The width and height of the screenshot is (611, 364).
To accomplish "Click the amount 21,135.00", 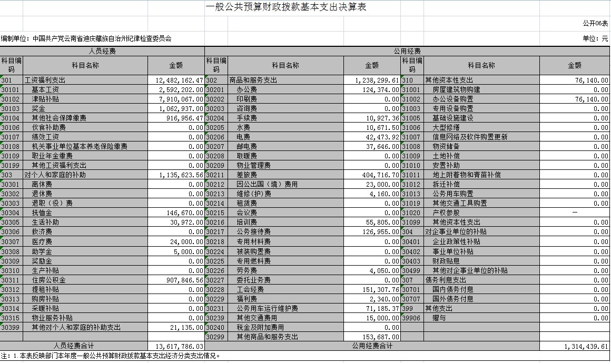I will (176, 327).
